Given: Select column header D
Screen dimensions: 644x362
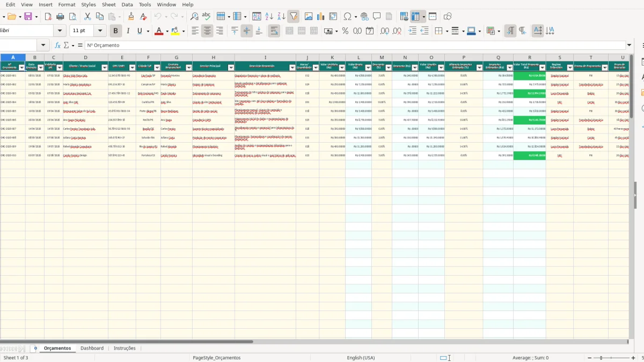Looking at the screenshot, I should click(x=85, y=57).
